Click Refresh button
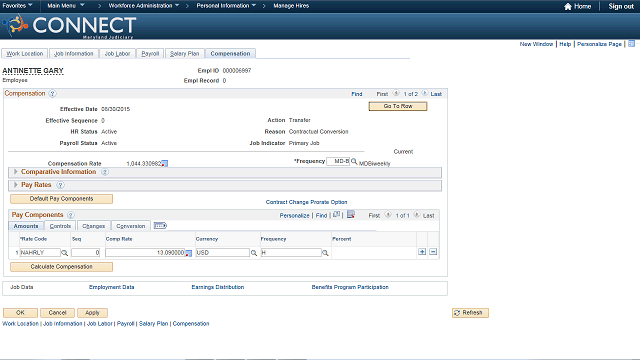Screen dimensions: 640x360 coord(470,313)
